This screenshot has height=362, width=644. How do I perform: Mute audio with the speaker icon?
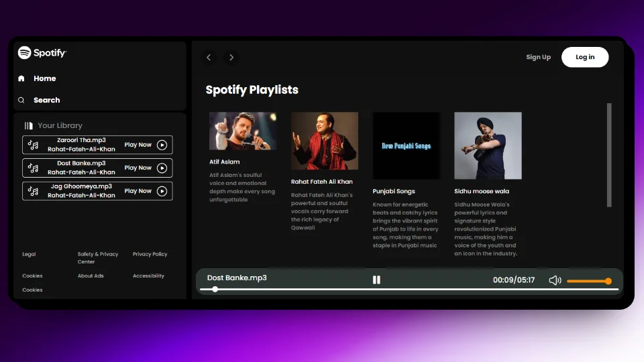pos(555,280)
